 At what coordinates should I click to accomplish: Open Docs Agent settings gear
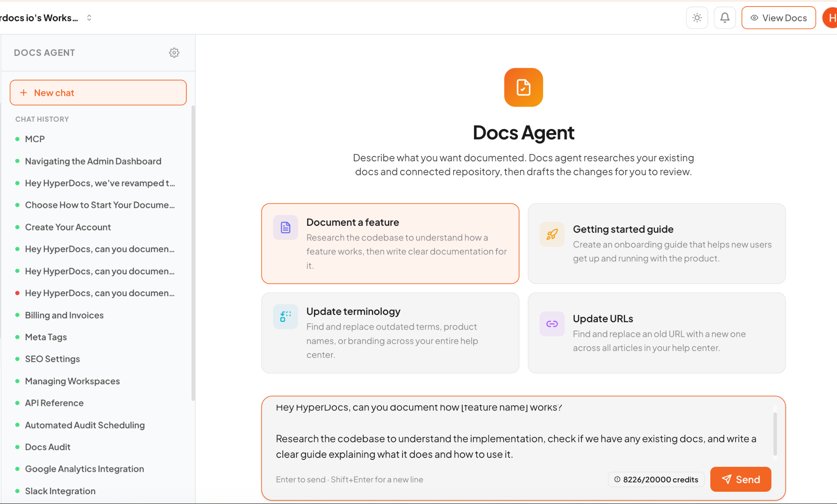click(x=174, y=53)
